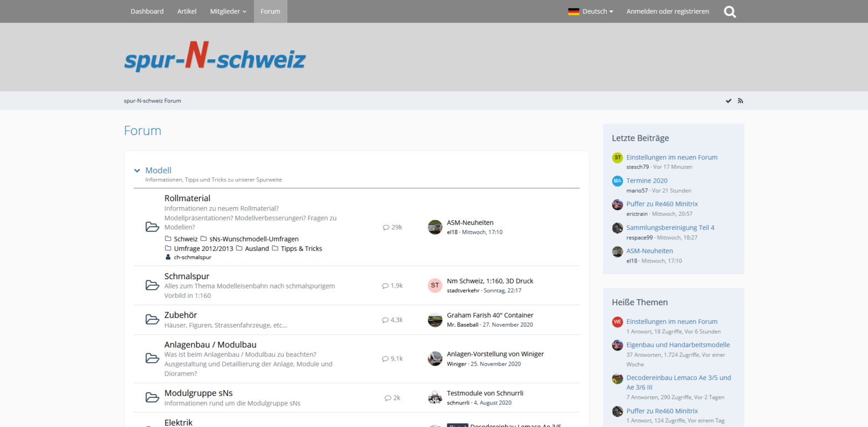Open avatar beside Eigenbau und Handarbeitsmodelle
This screenshot has height=427, width=868.
click(617, 345)
